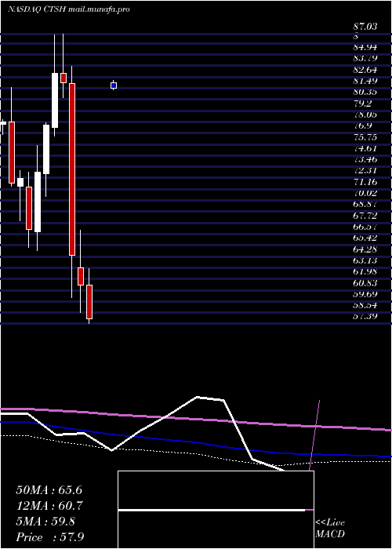This screenshot has width=392, height=549.
Task: Click the 60.83 price label
Action: [x=365, y=282]
